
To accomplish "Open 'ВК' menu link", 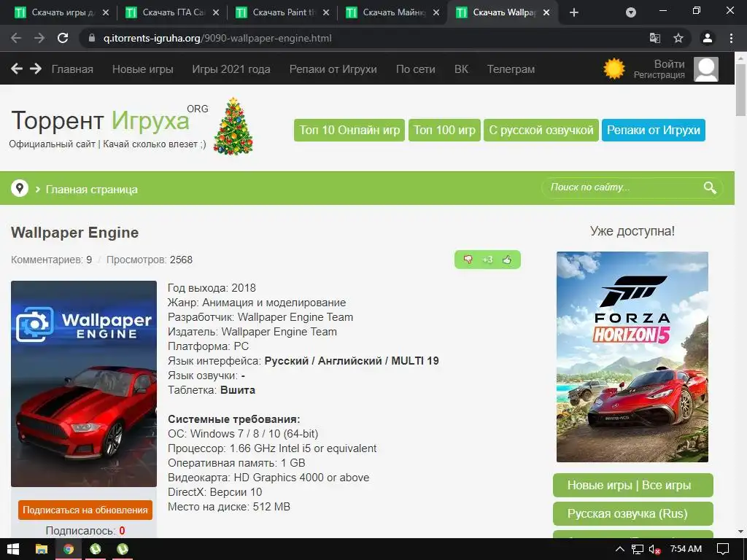I will (x=461, y=69).
